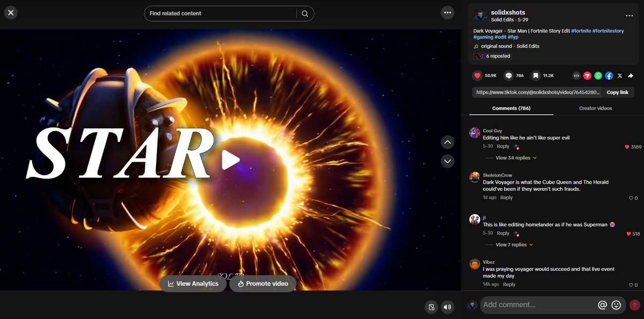Like Cool Guy's comment
The image size is (644, 319).
click(x=627, y=147)
